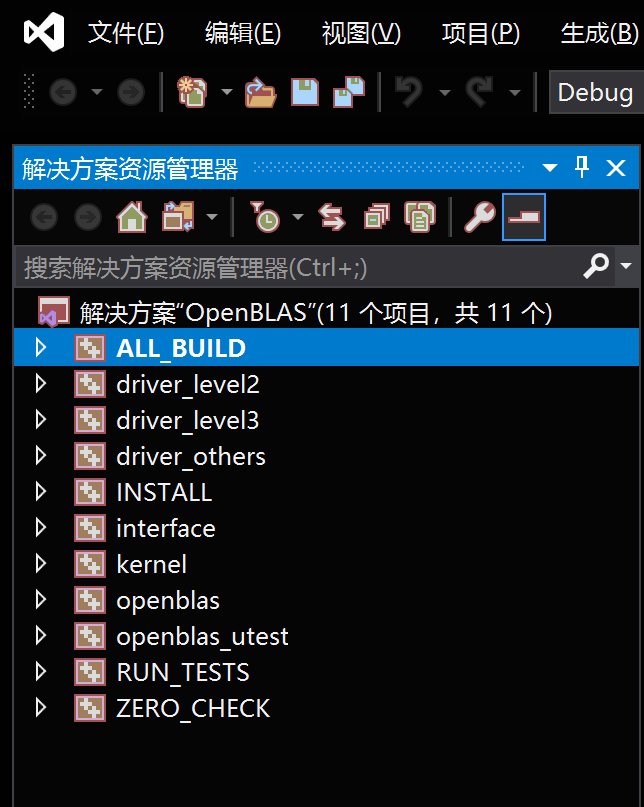
Task: Select the openblas project label
Action: point(168,602)
